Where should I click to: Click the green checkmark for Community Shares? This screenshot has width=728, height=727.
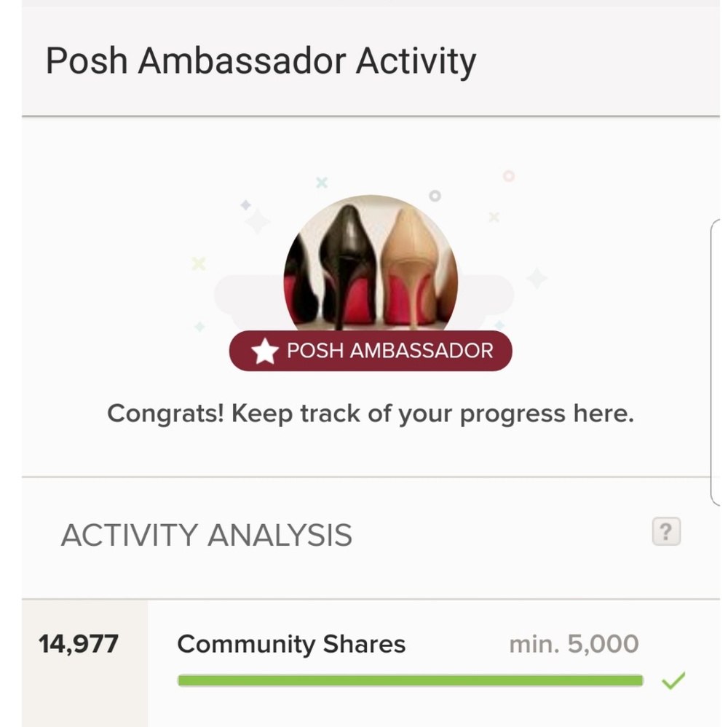[x=673, y=681]
